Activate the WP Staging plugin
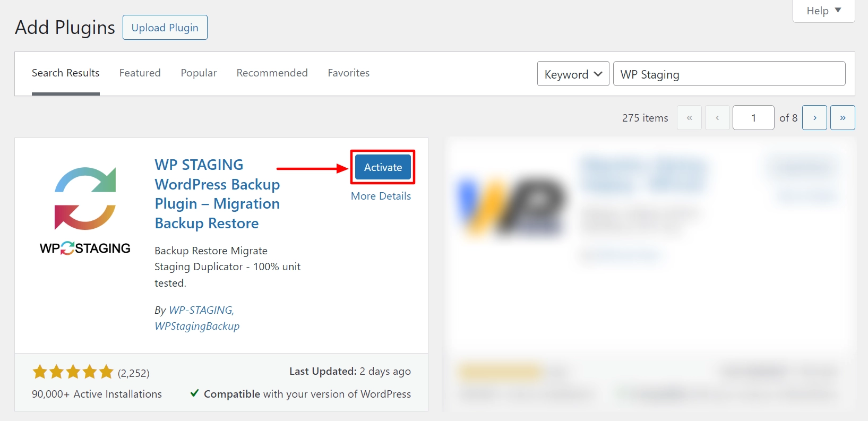The width and height of the screenshot is (868, 421). 383,167
